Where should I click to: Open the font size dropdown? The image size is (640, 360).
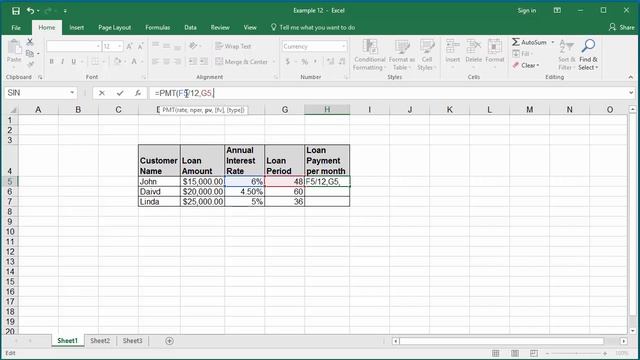(120, 47)
